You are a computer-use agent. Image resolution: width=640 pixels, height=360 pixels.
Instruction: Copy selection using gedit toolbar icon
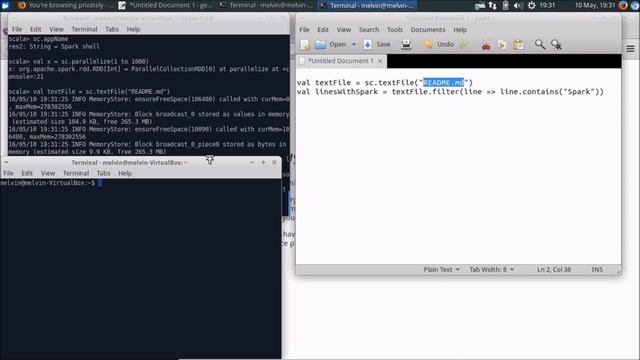pyautogui.click(x=502, y=44)
